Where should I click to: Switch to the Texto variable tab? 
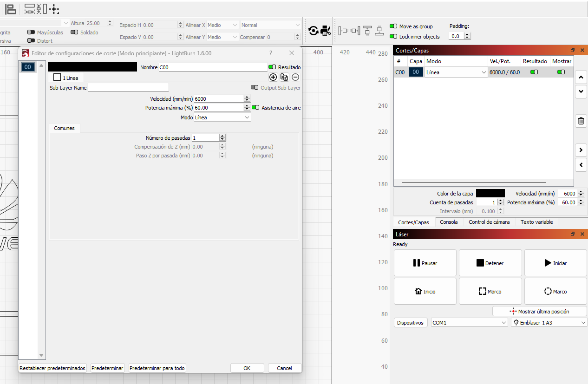pos(536,222)
